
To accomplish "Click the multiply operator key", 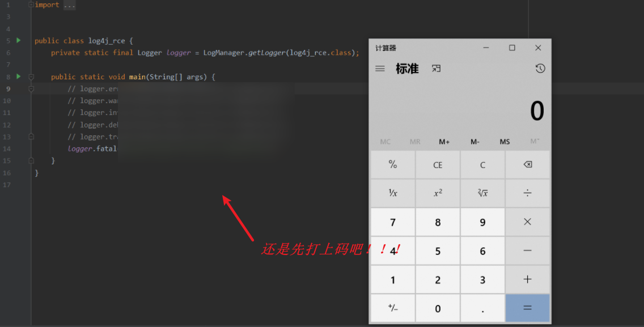I will pyautogui.click(x=528, y=222).
